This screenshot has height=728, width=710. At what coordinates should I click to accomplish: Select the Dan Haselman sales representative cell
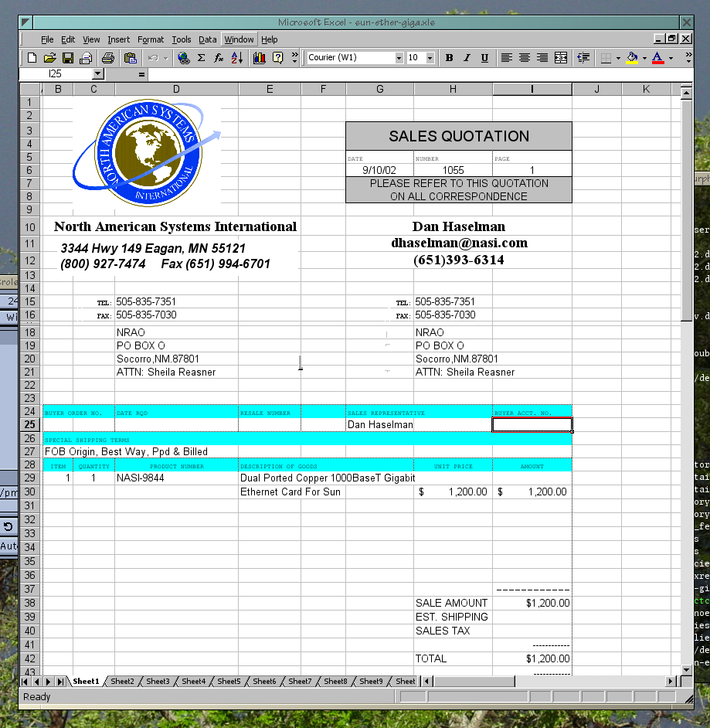click(379, 424)
